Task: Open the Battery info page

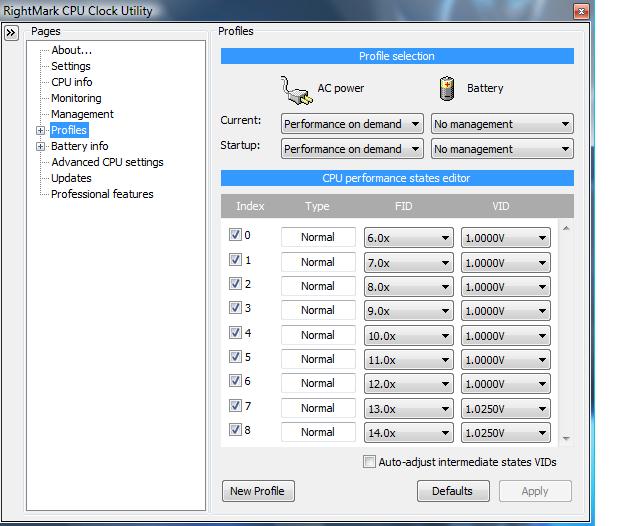Action: [x=80, y=146]
